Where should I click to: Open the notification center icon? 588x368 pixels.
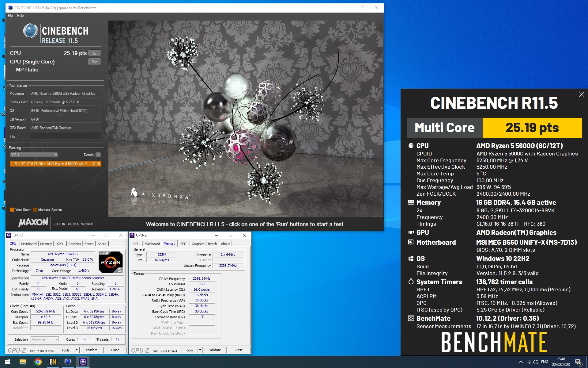(x=579, y=362)
